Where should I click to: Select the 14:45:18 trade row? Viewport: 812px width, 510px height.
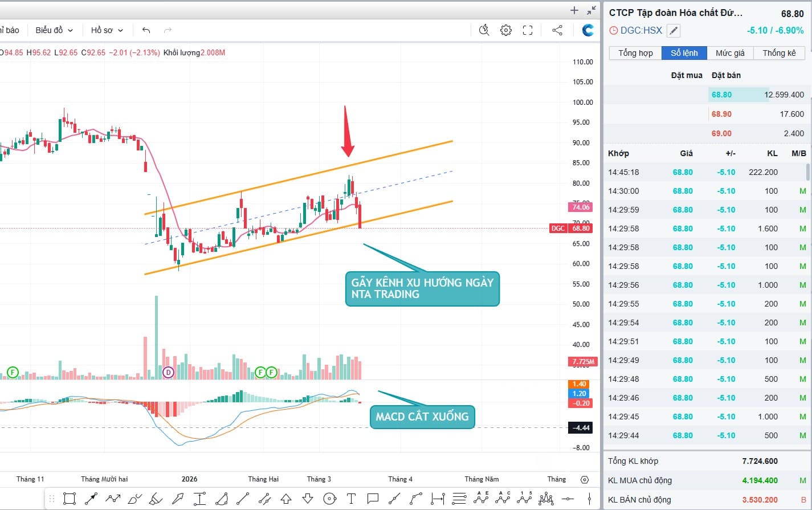(705, 172)
